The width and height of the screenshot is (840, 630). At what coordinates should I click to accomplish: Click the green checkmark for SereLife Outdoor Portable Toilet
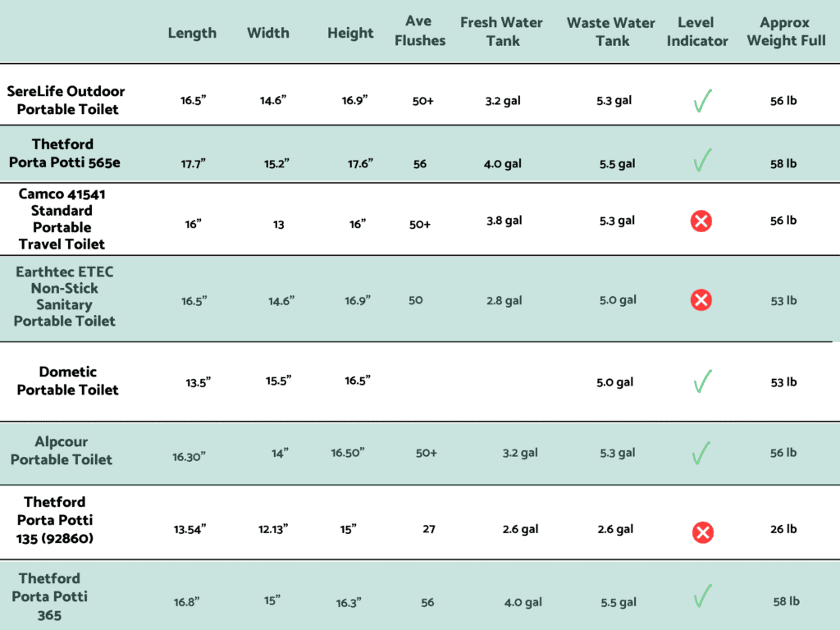pos(702,101)
